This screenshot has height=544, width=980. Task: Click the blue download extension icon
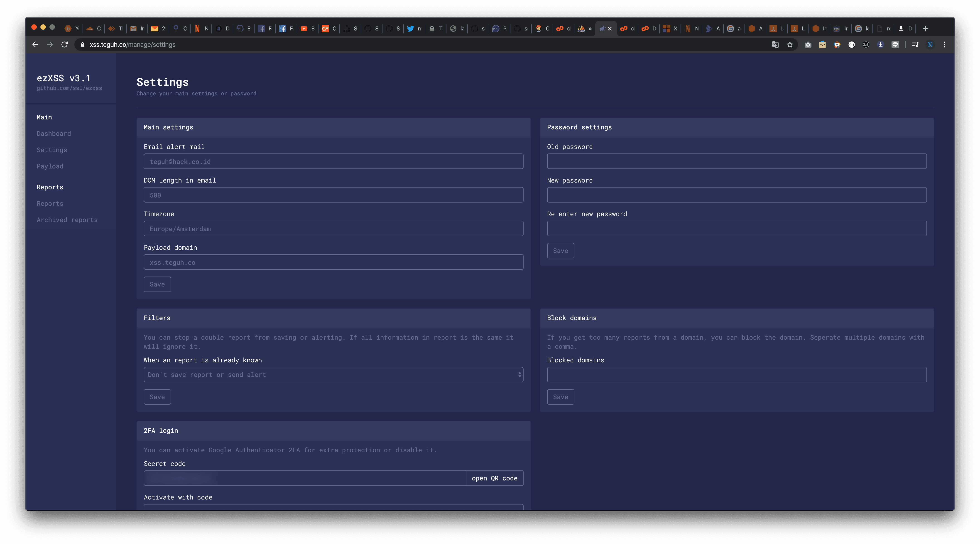[x=880, y=45]
